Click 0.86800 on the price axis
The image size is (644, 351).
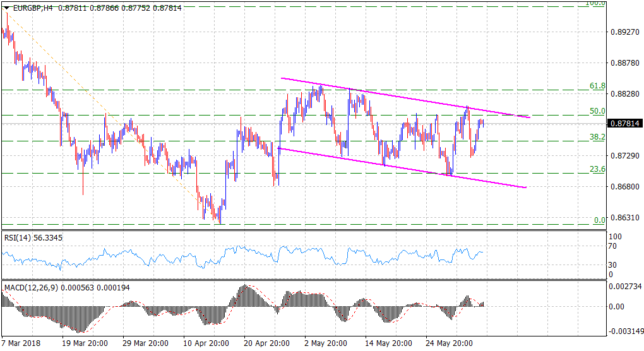624,186
